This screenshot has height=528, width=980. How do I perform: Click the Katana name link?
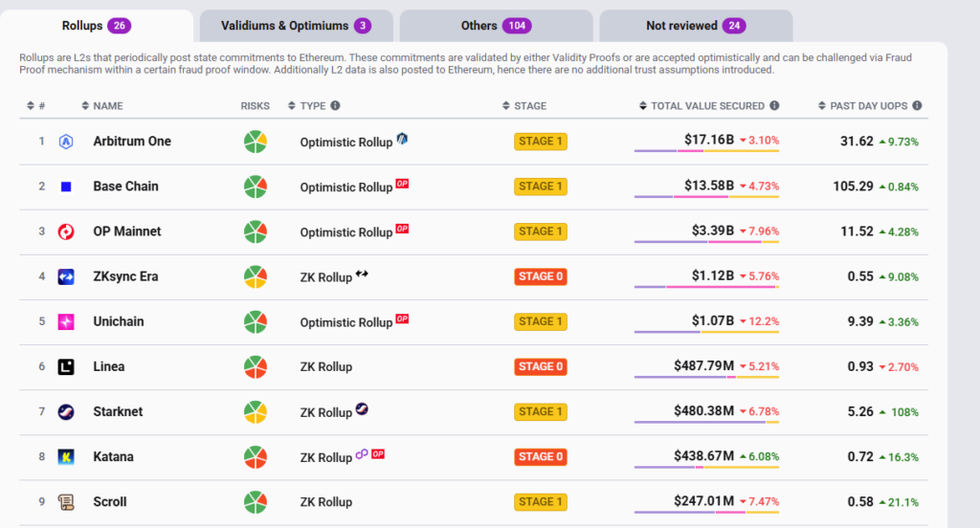[113, 457]
